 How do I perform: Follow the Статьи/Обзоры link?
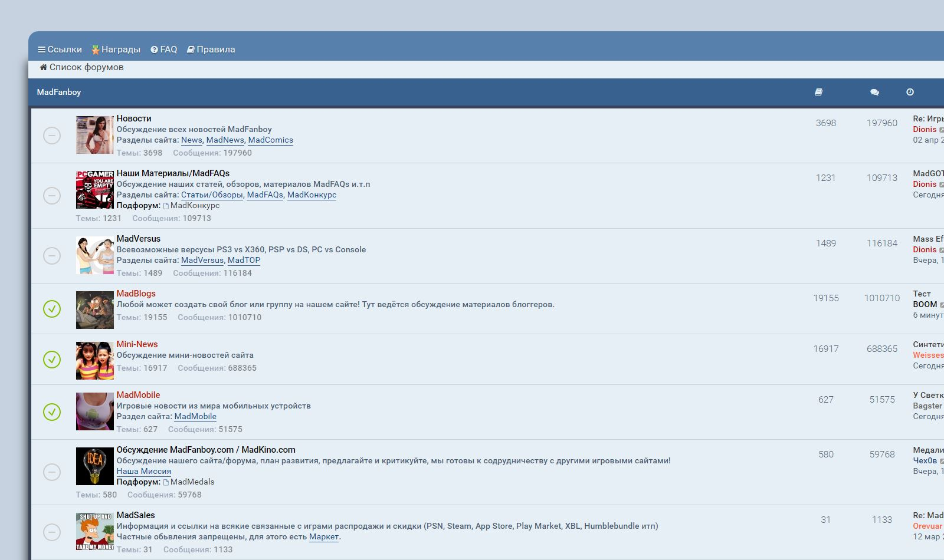[x=212, y=195]
